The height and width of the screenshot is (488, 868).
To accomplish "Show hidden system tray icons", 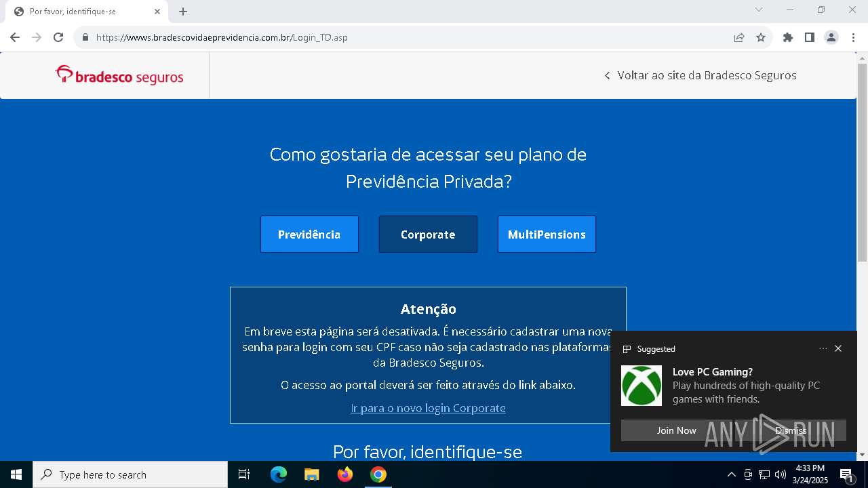I will [x=731, y=474].
